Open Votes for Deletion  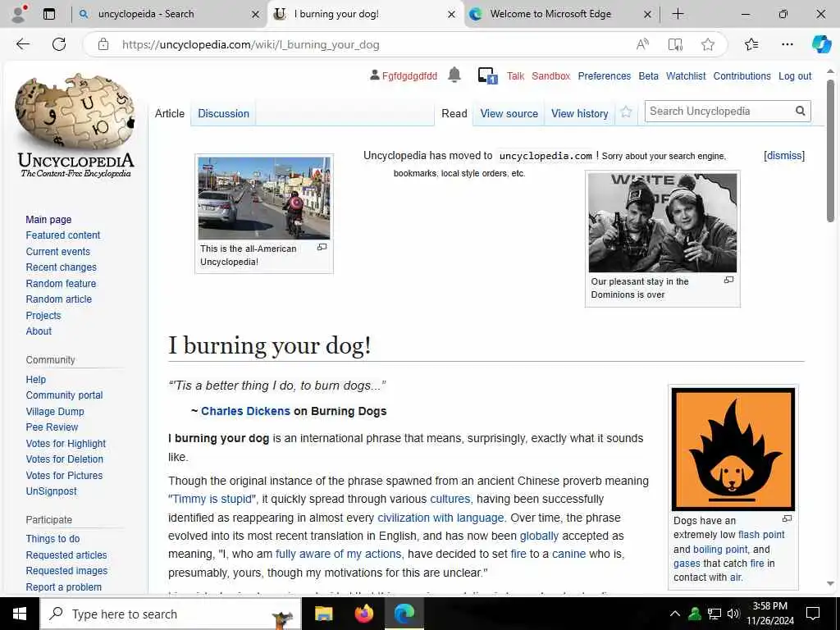coord(64,459)
